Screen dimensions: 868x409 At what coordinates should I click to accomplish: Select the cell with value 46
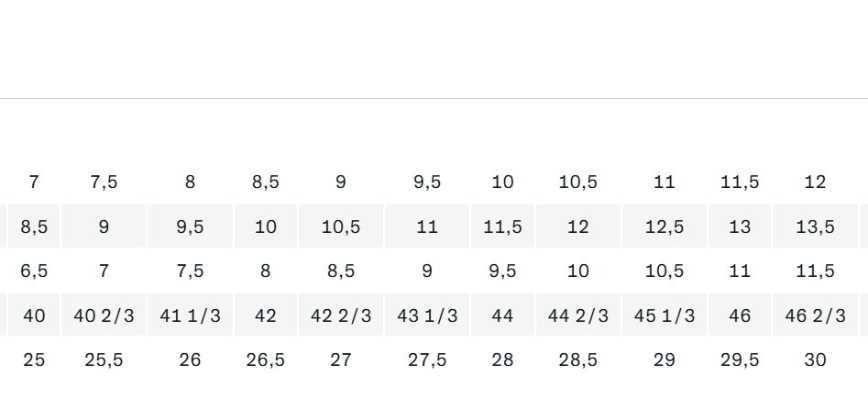740,315
